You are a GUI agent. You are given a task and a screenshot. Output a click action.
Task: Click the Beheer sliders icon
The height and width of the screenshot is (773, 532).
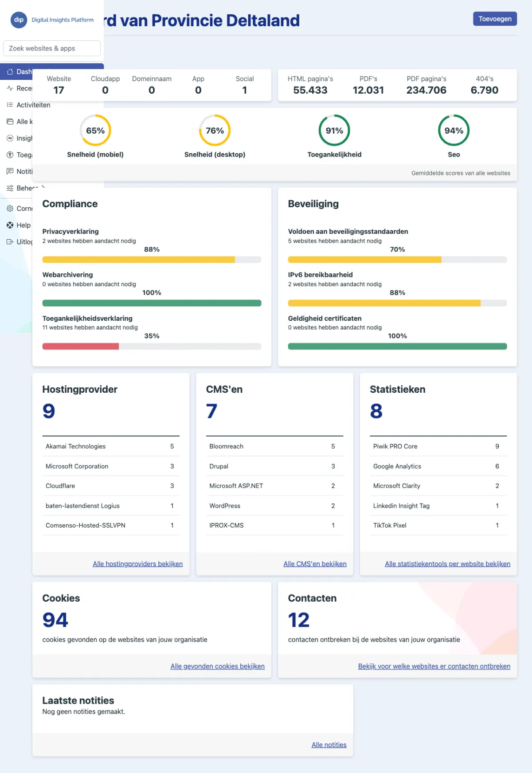[x=10, y=188]
